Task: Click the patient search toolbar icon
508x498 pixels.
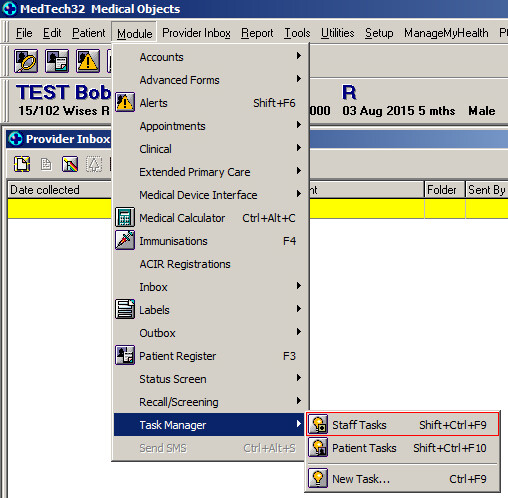Action: pyautogui.click(x=26, y=61)
